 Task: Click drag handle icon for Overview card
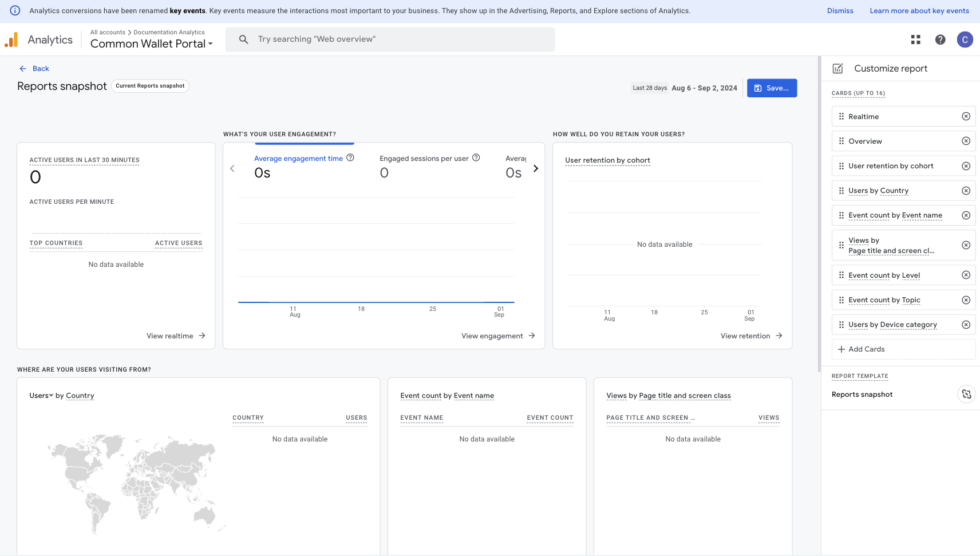[841, 141]
